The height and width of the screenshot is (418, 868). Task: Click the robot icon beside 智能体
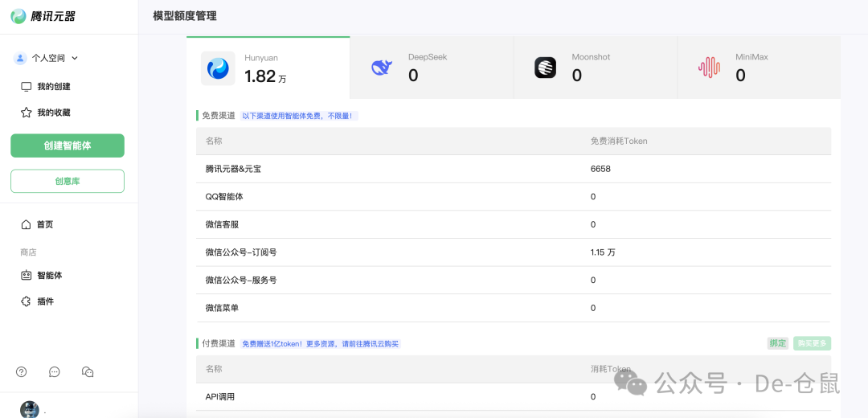pos(26,275)
